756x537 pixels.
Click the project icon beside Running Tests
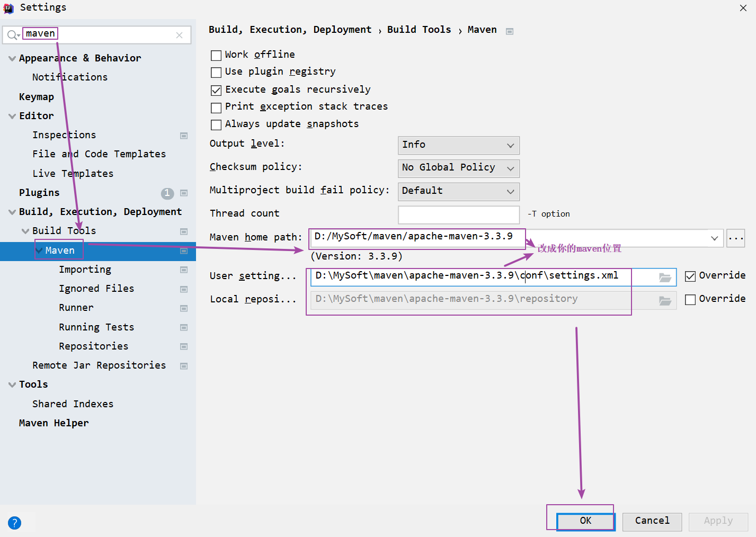(184, 327)
